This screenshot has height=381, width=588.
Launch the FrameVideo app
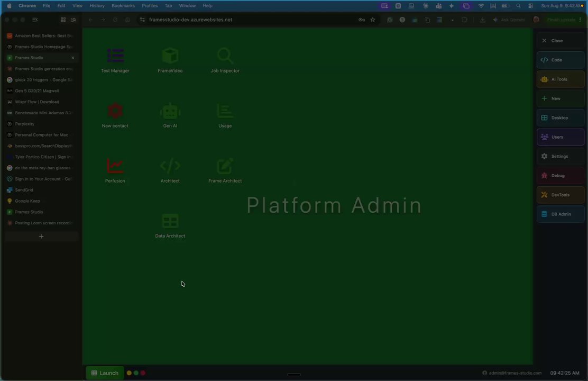[170, 60]
